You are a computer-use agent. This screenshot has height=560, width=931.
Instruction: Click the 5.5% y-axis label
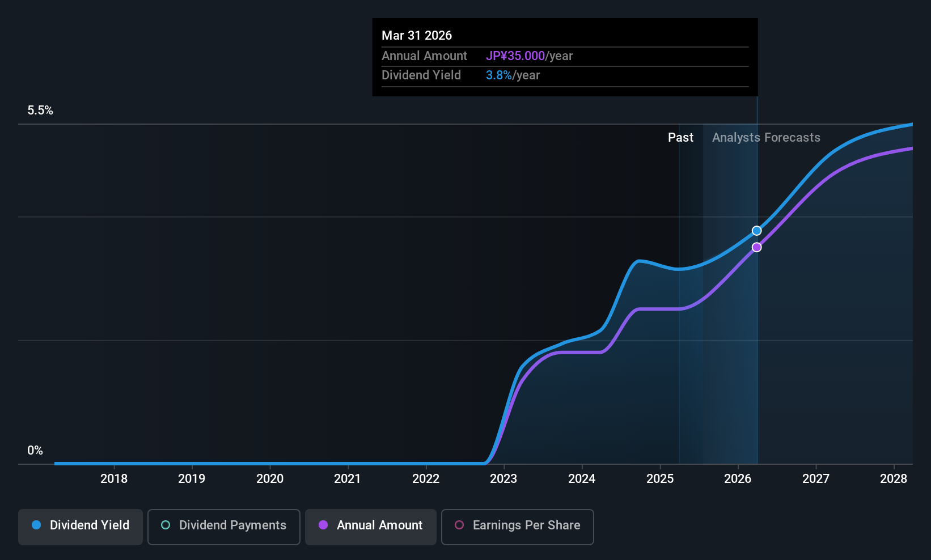40,111
